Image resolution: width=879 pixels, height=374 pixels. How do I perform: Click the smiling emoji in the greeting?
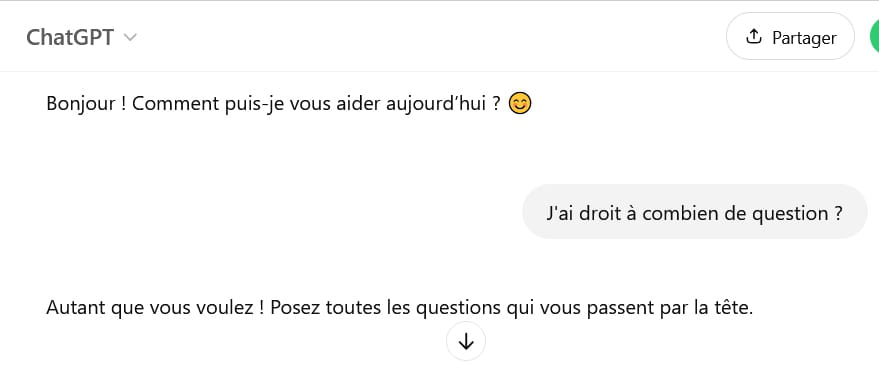[520, 104]
